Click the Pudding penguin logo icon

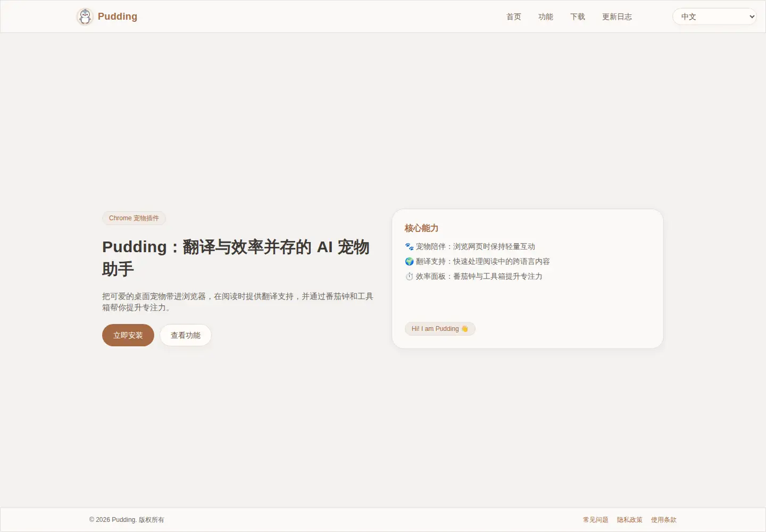(85, 16)
